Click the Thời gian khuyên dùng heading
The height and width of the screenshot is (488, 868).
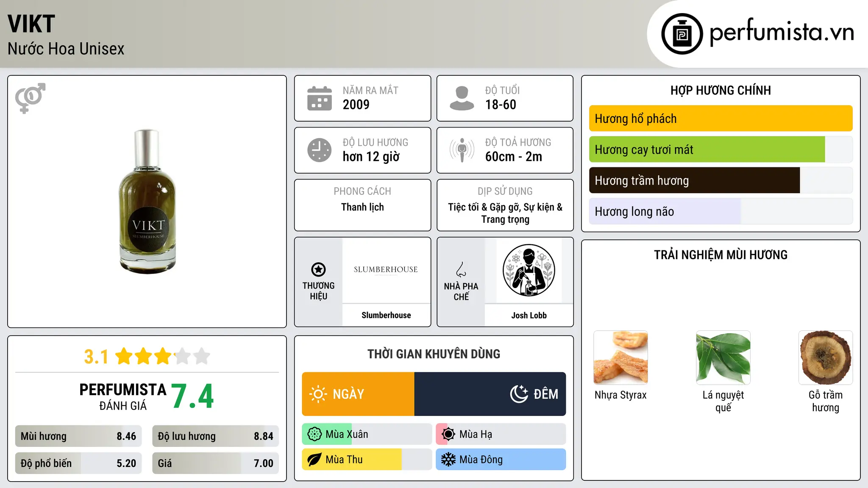[434, 354]
